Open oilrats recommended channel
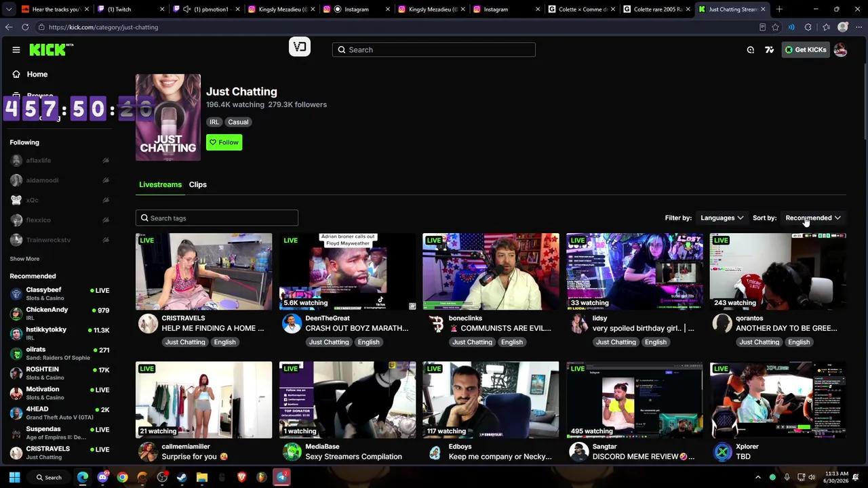This screenshot has height=488, width=868. [x=59, y=353]
